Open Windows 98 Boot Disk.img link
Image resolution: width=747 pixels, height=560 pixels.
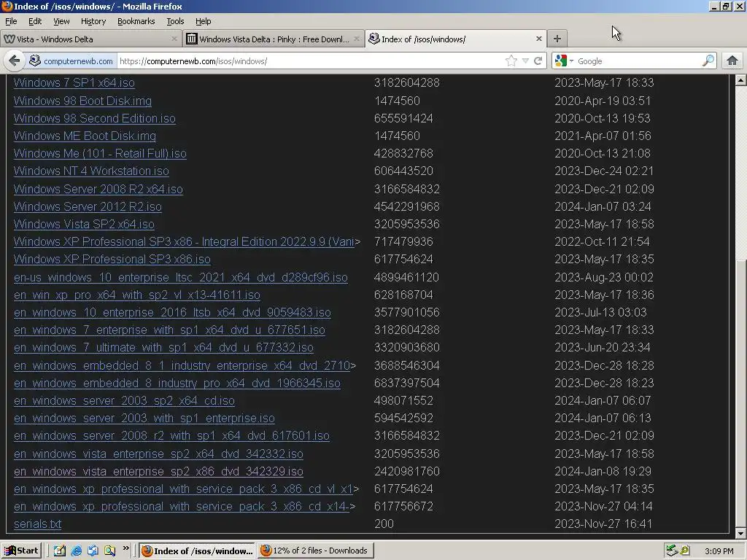tap(83, 101)
